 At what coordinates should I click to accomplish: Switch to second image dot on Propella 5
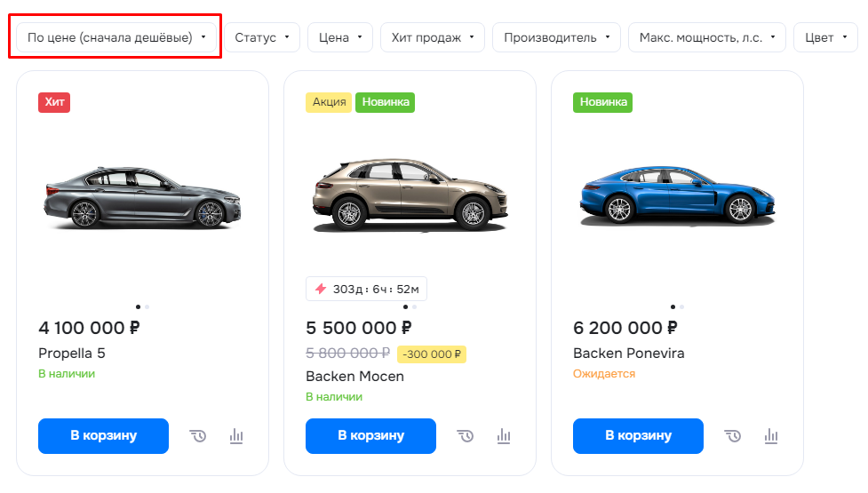pos(147,306)
